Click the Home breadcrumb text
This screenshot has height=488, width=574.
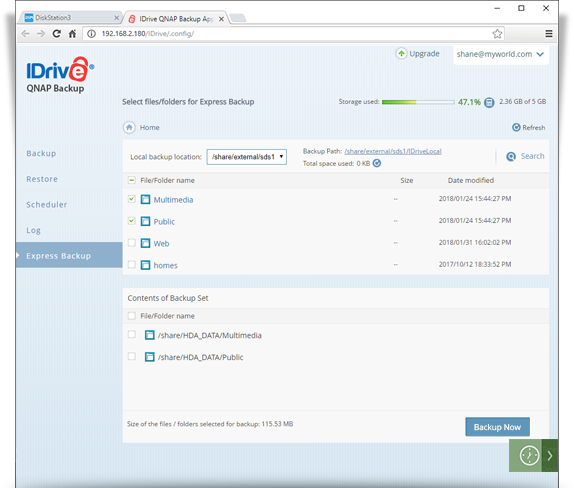pyautogui.click(x=149, y=127)
